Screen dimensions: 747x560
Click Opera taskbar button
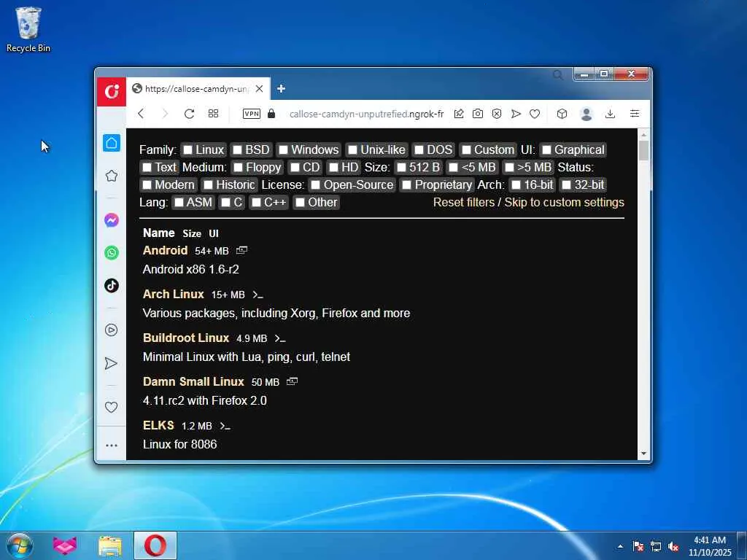pos(155,545)
